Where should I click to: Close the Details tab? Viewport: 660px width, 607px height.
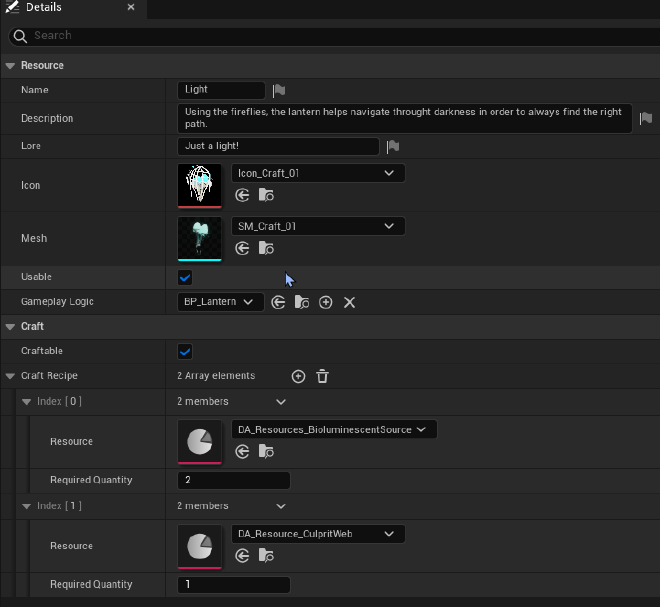(131, 7)
